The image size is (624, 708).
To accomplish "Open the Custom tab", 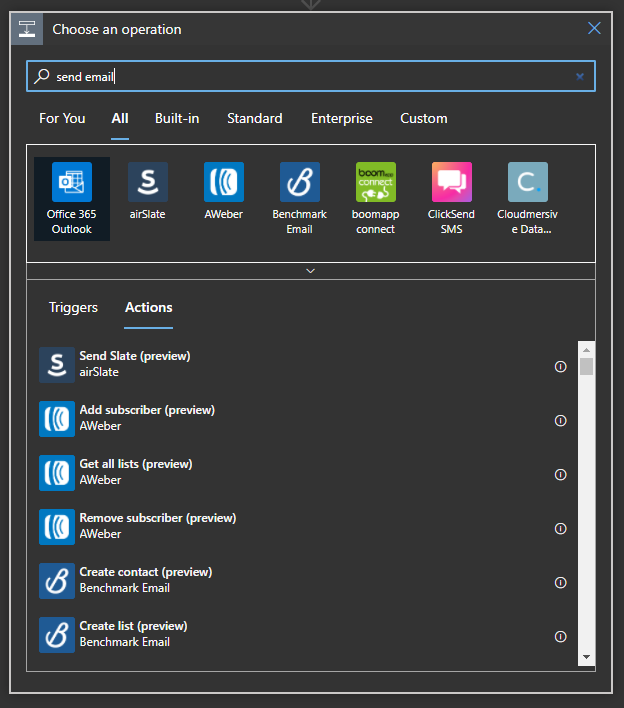I will coord(424,118).
